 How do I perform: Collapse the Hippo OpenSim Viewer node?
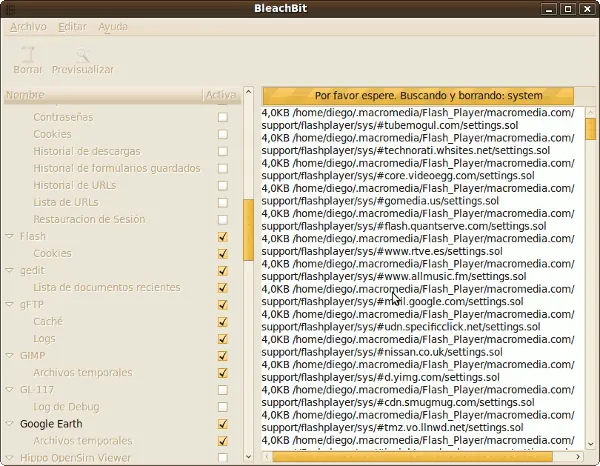(10, 458)
